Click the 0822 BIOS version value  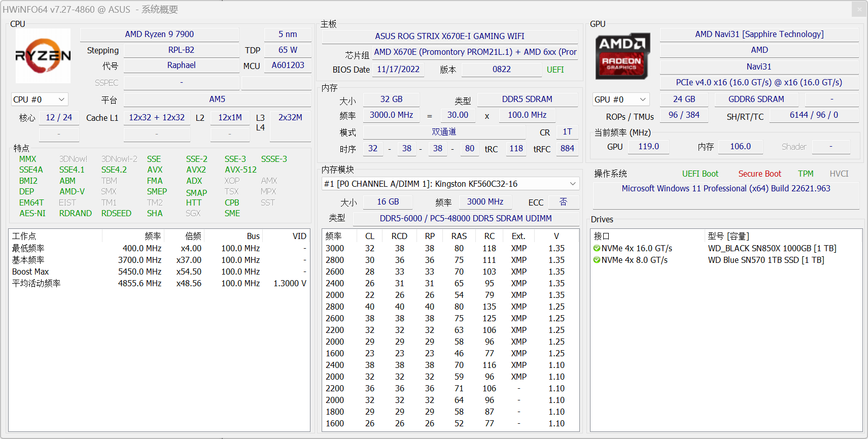coord(502,69)
